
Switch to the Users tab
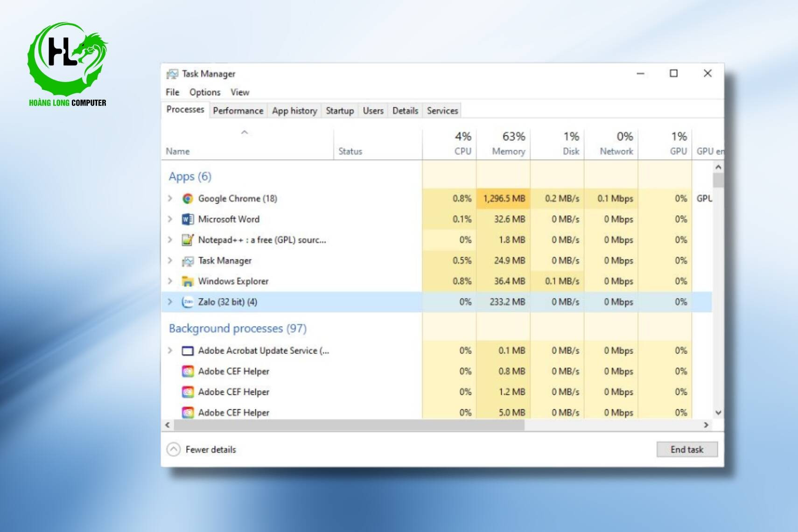point(373,111)
